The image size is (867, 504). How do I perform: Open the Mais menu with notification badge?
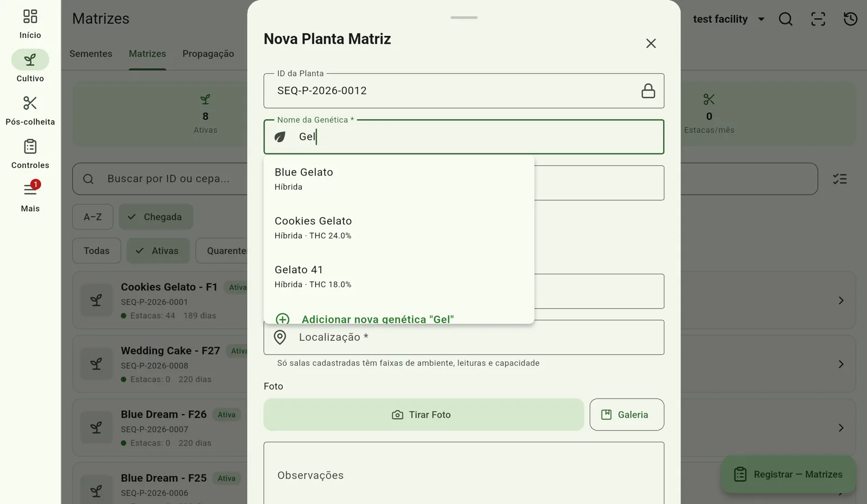[30, 189]
